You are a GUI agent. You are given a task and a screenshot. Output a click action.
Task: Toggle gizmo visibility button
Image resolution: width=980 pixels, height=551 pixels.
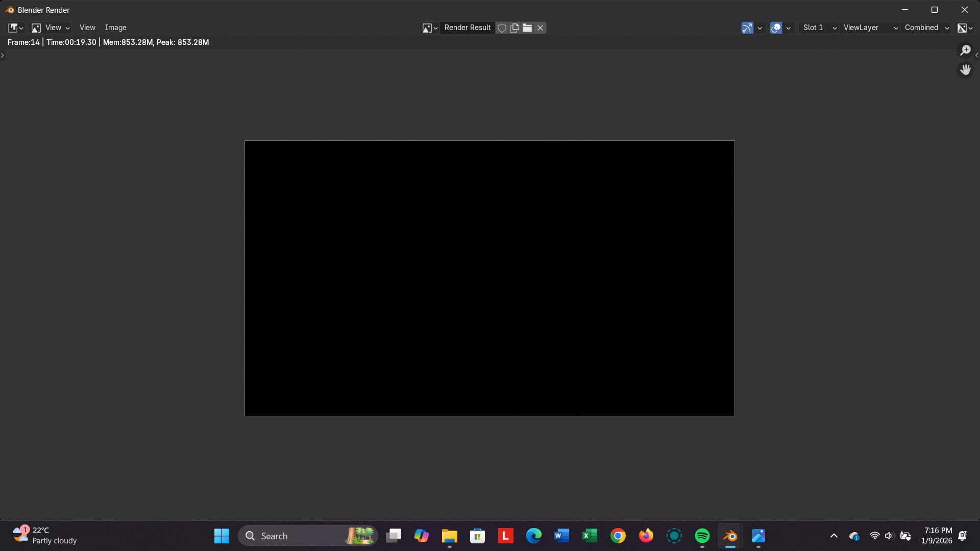pyautogui.click(x=747, y=28)
